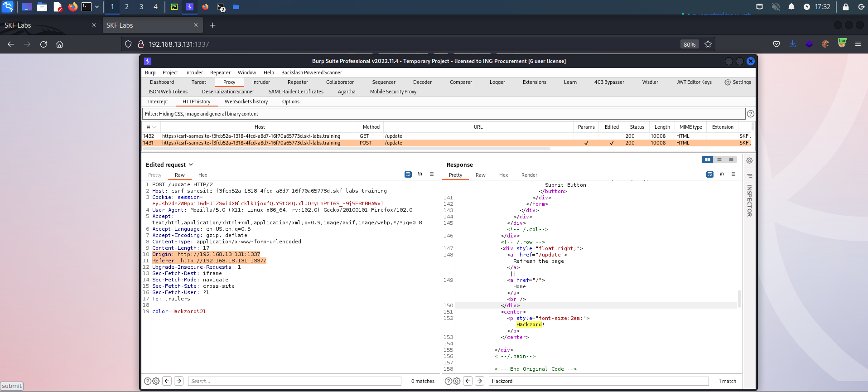The height and width of the screenshot is (392, 868).
Task: Click inspector filter lines icon above INSPECTOR
Action: point(750,176)
